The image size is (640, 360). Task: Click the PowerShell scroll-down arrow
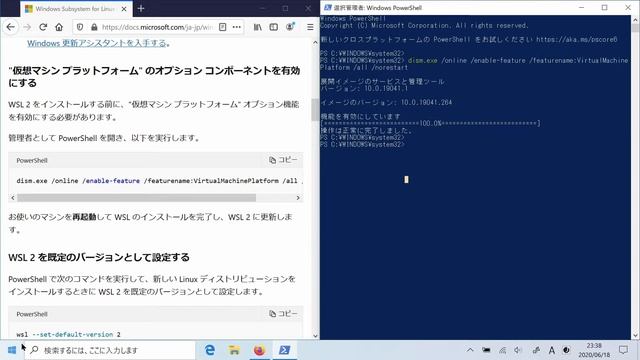pyautogui.click(x=635, y=336)
